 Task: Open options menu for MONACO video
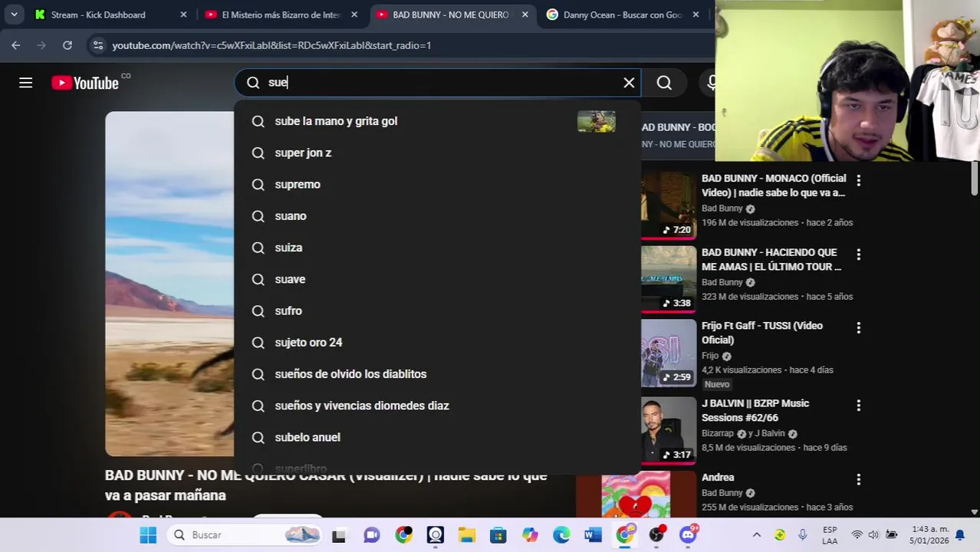tap(858, 180)
